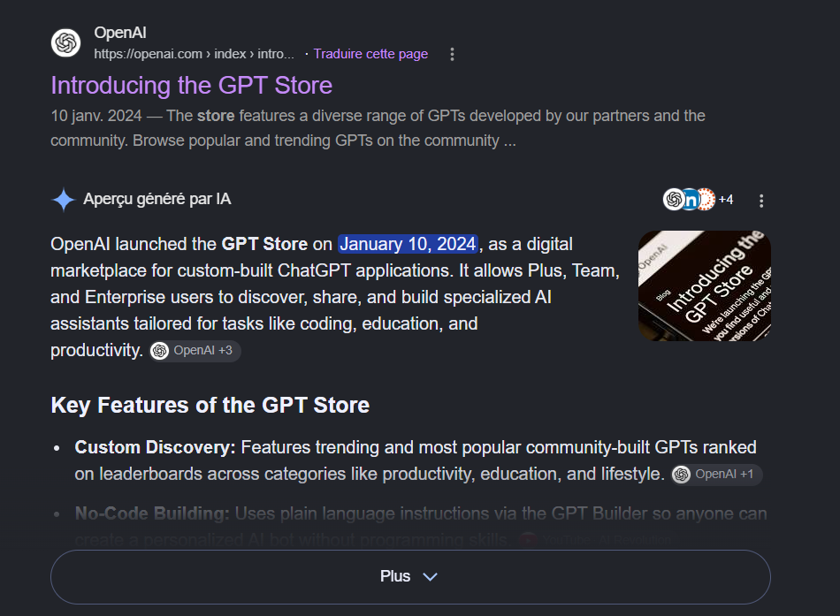Viewport: 840px width, 616px height.
Task: Click the blue sparkle icon of the AI overview
Action: coord(64,200)
